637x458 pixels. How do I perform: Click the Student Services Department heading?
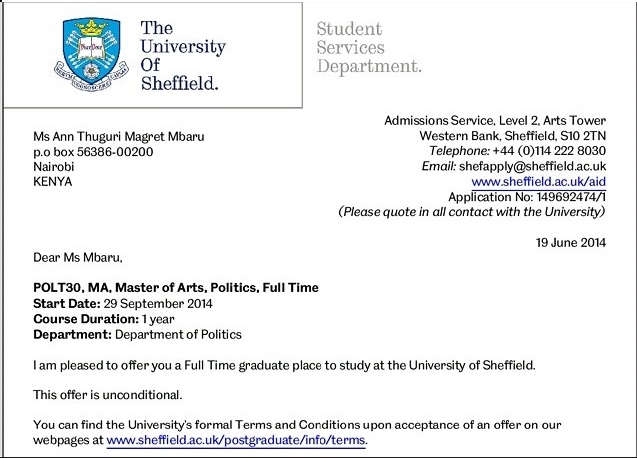click(369, 48)
